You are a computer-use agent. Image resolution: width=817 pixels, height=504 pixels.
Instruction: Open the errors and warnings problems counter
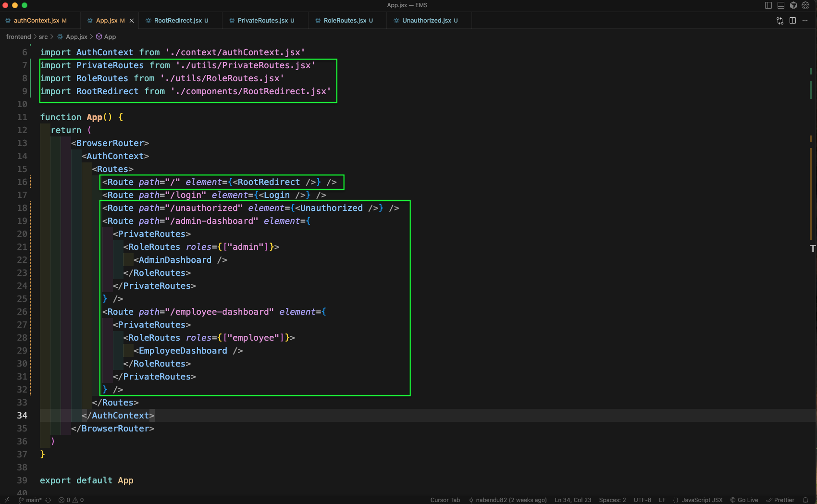click(x=71, y=500)
